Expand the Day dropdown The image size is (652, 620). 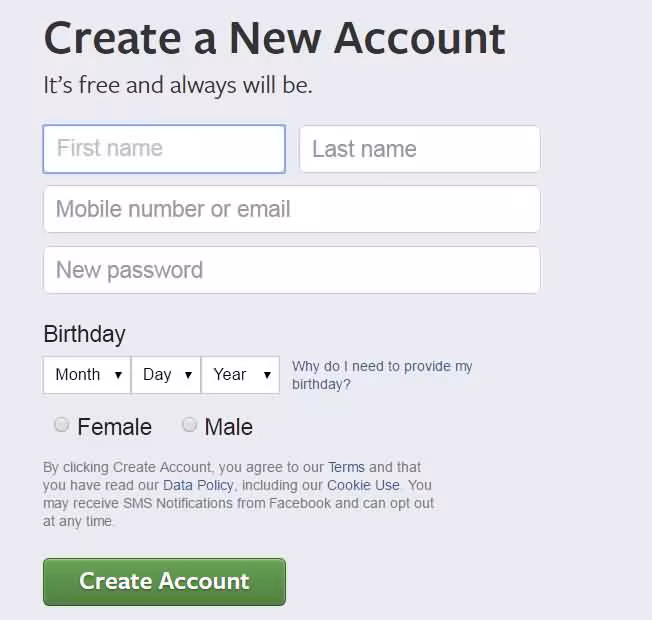click(x=166, y=375)
